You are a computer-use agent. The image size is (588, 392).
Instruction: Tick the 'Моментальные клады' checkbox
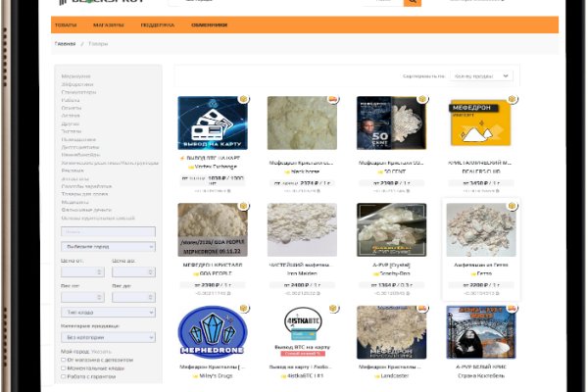64,368
